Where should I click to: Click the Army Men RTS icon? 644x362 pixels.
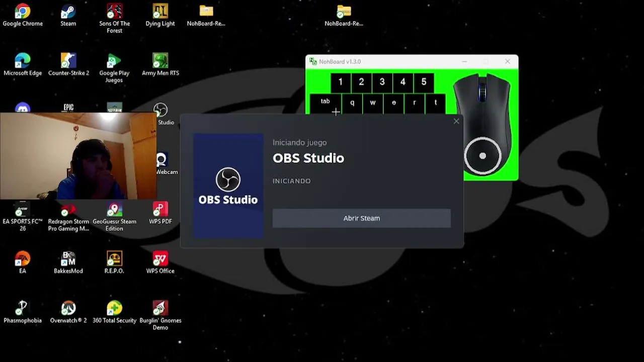160,64
